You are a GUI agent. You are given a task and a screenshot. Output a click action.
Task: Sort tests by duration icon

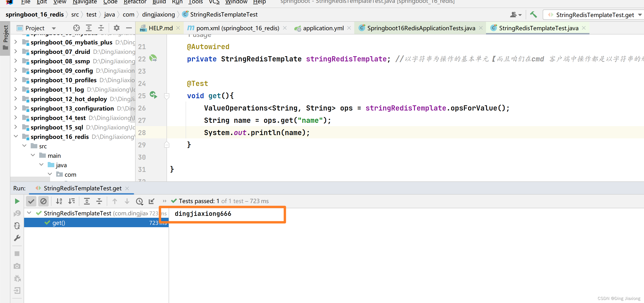click(x=72, y=201)
